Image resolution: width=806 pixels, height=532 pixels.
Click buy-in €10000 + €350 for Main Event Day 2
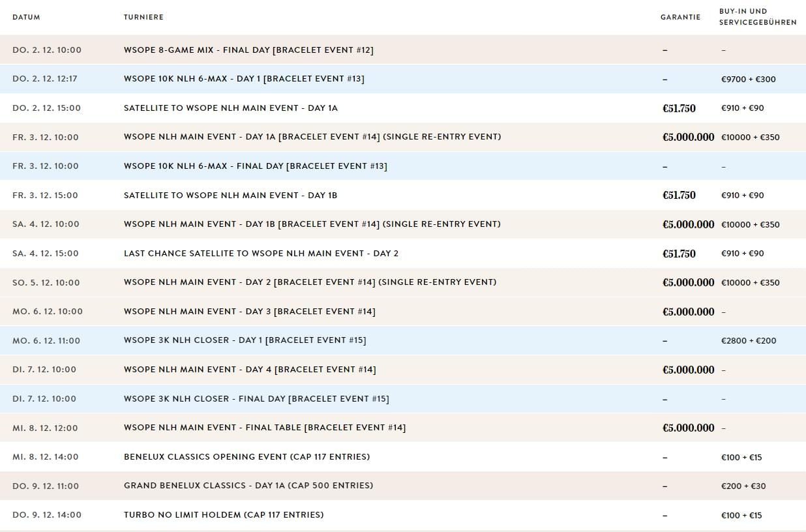coord(751,283)
